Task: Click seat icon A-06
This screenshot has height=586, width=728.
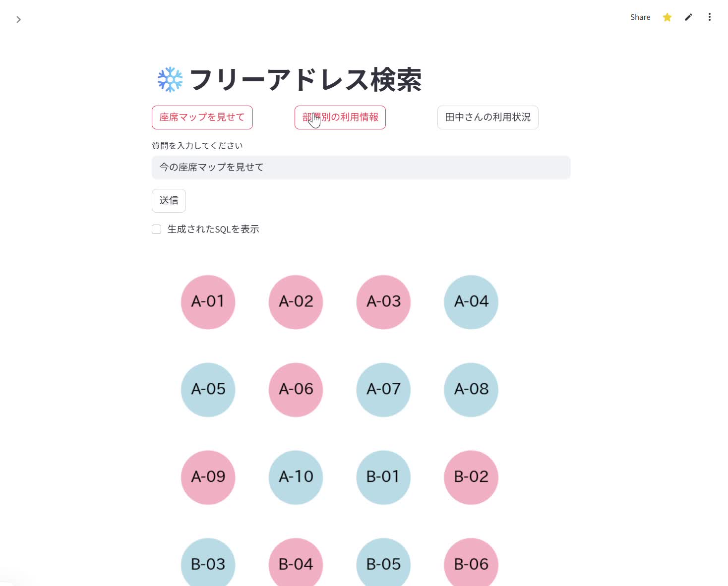Action: (x=296, y=390)
